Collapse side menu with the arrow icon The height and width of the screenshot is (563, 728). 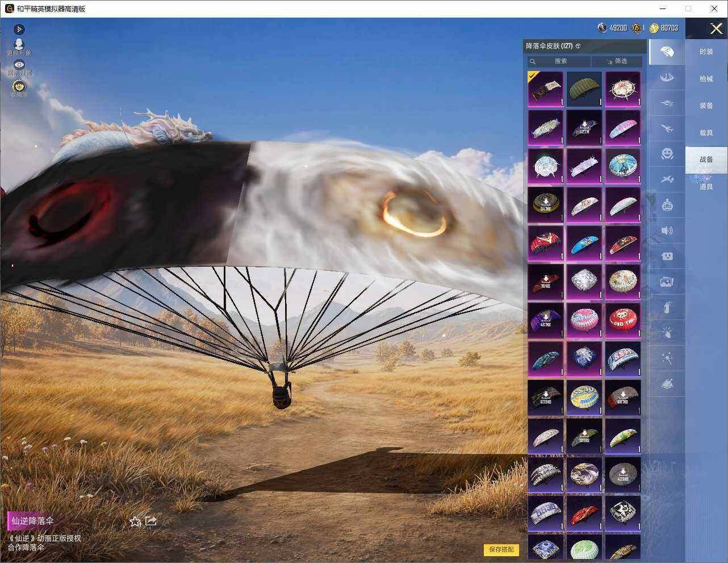coord(19,29)
